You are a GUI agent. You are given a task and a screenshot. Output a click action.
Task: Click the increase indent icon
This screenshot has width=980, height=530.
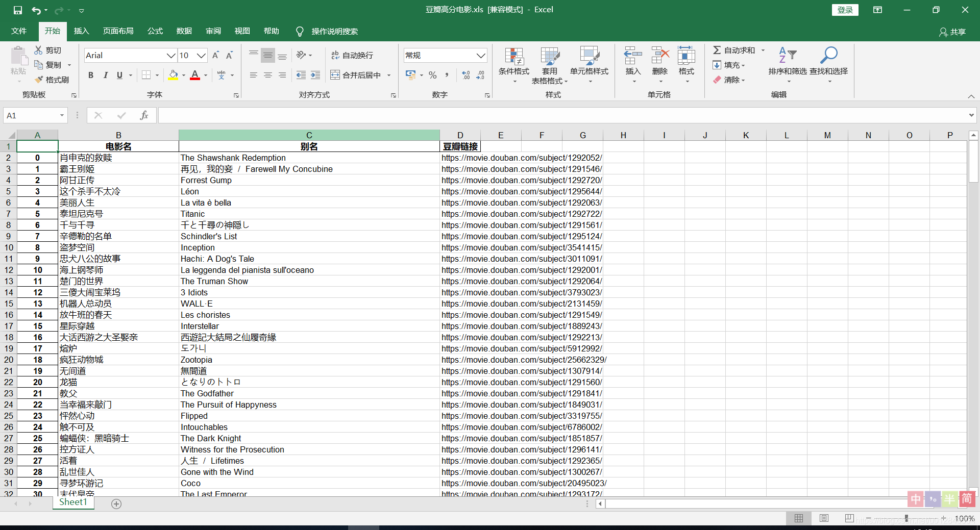pyautogui.click(x=315, y=75)
